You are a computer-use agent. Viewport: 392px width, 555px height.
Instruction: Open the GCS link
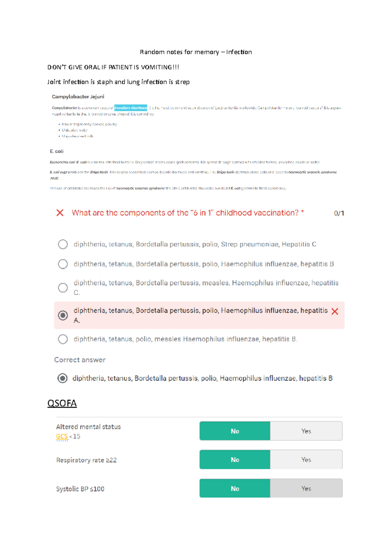62,437
